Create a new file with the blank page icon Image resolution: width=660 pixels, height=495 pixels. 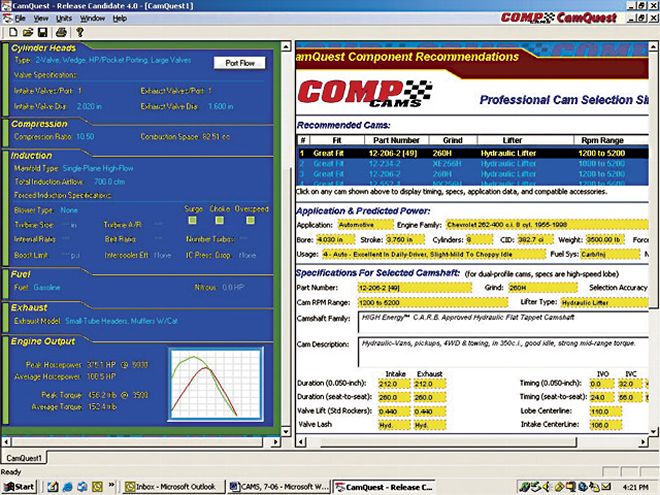coord(13,32)
